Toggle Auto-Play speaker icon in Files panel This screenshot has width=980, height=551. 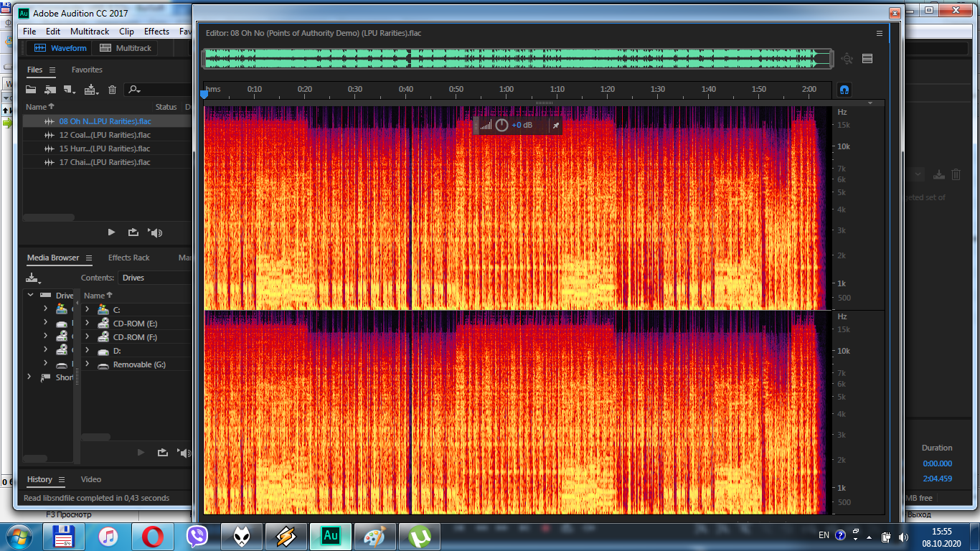click(155, 232)
